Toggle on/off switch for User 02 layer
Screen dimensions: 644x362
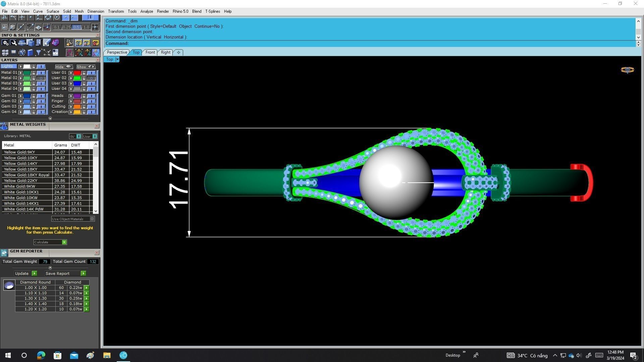point(91,78)
